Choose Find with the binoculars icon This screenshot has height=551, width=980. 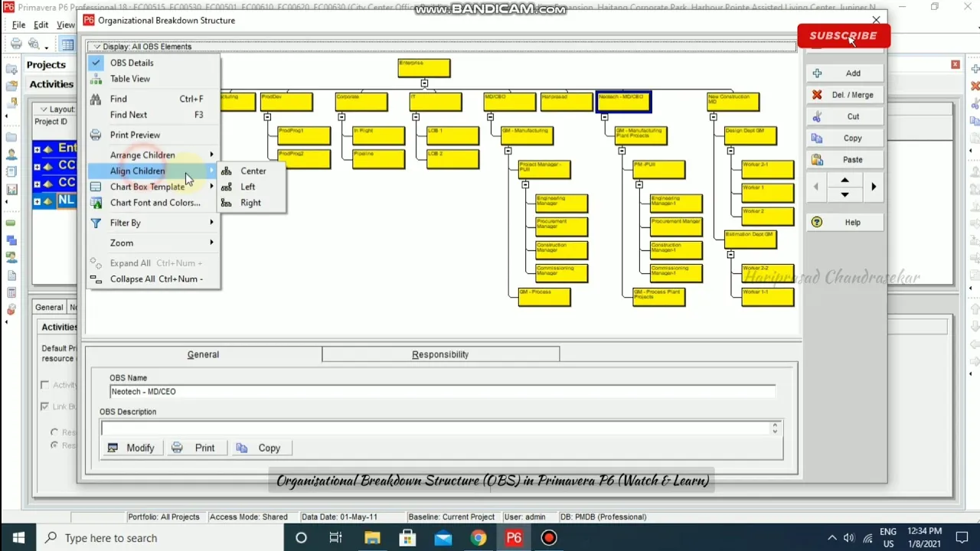(96, 99)
